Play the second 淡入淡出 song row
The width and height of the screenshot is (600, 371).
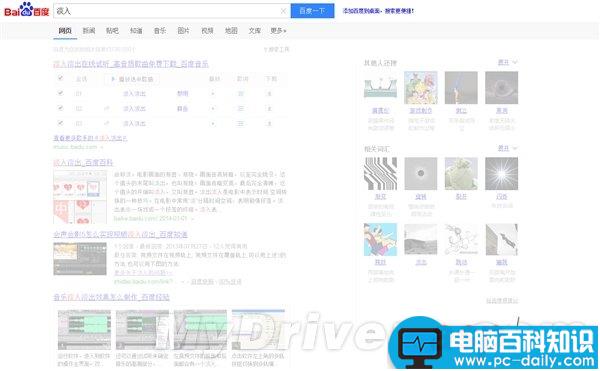[213, 109]
